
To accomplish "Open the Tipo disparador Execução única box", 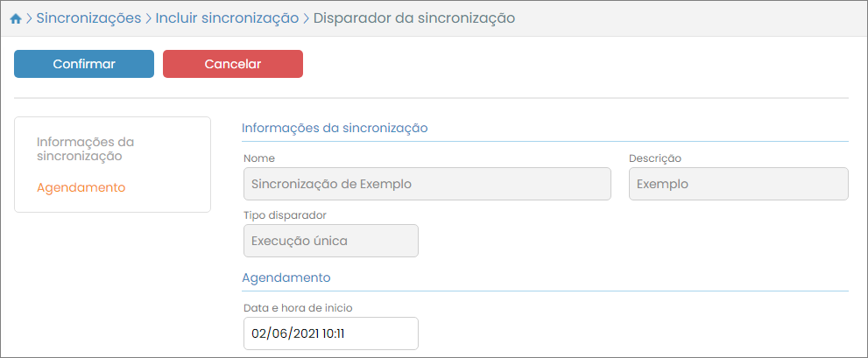I will tap(330, 241).
